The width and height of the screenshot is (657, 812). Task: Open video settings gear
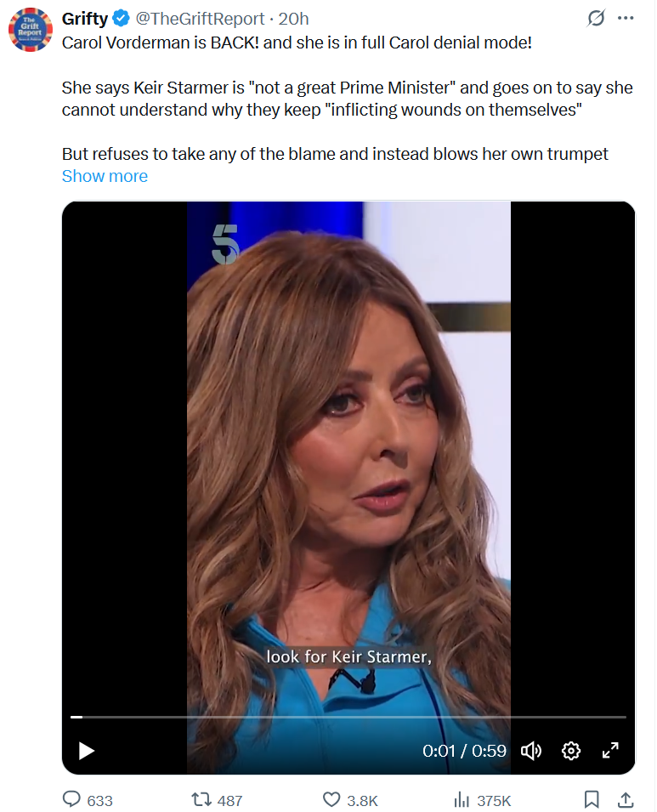[x=571, y=751]
